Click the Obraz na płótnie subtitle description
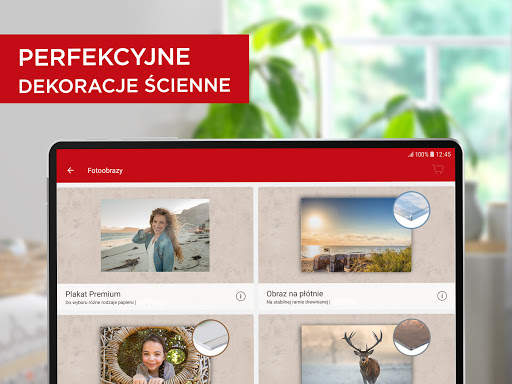This screenshot has height=384, width=512. [x=298, y=302]
